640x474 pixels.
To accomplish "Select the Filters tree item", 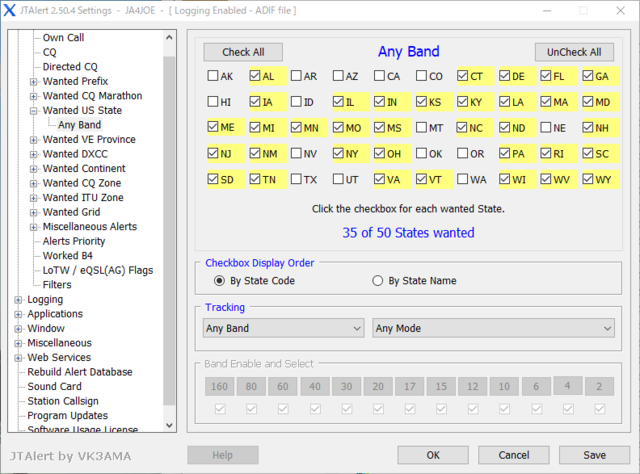I will coord(57,285).
